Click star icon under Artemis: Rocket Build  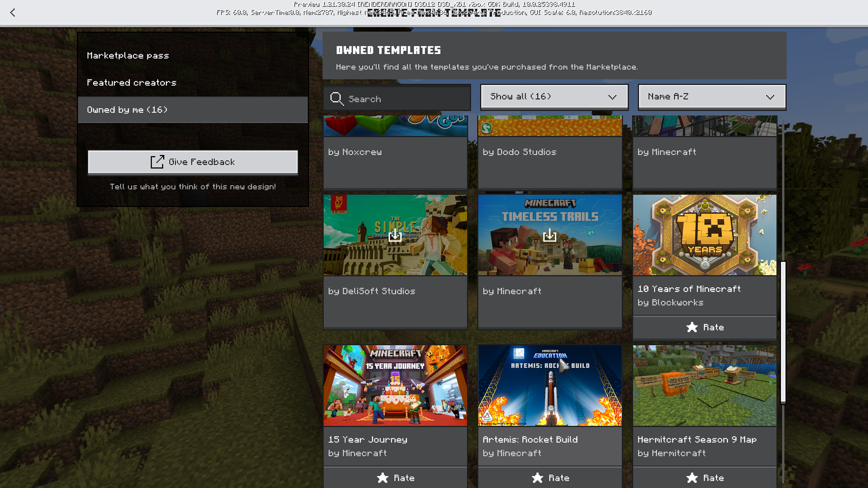[537, 478]
